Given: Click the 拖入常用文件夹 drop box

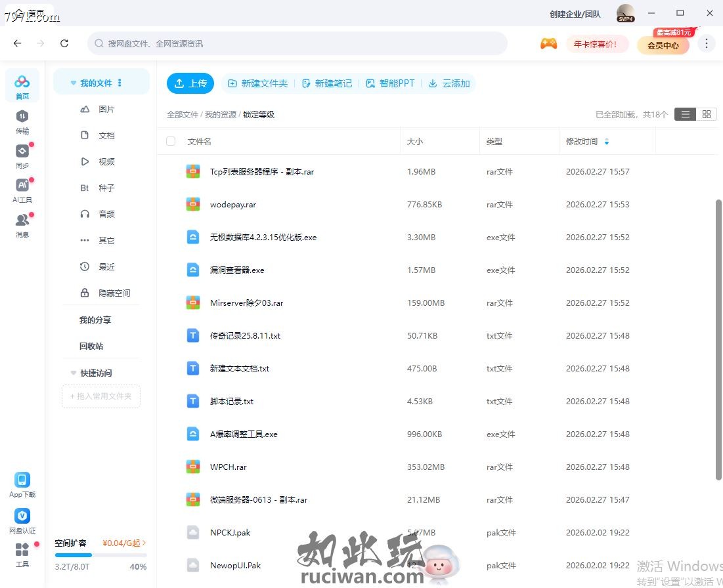Looking at the screenshot, I should click(x=101, y=396).
